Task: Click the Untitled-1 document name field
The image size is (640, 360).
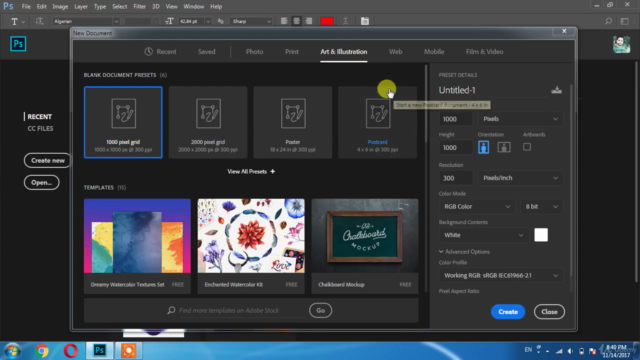Action: (x=492, y=90)
